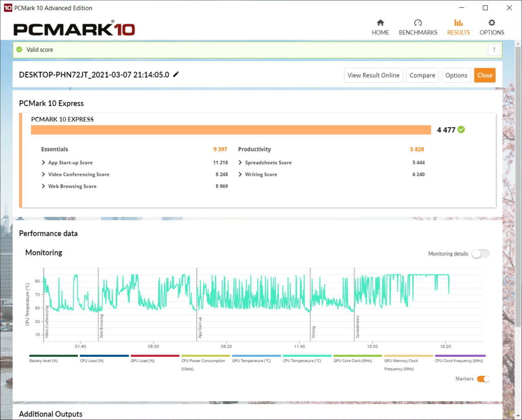Select GPU Temperature legend color bar
This screenshot has height=420, width=522.
(256, 356)
